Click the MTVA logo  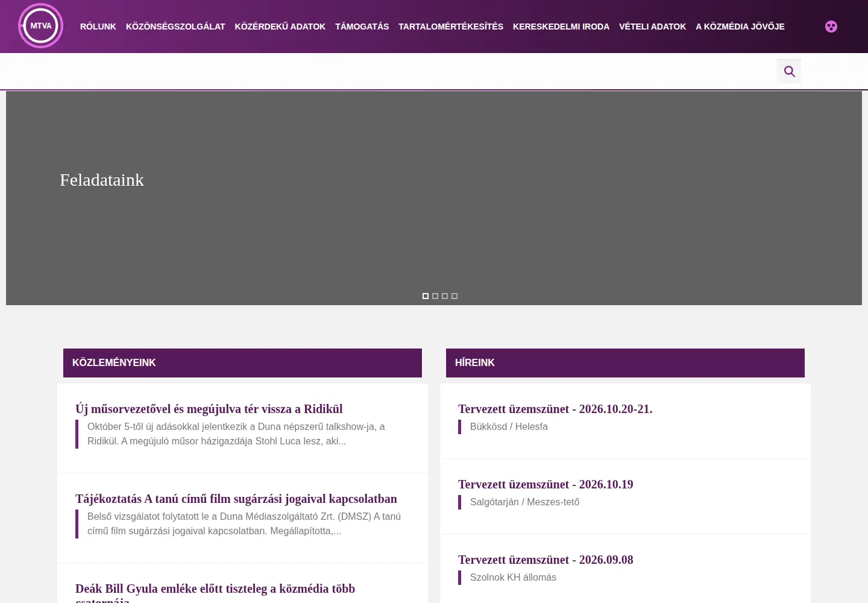point(41,26)
